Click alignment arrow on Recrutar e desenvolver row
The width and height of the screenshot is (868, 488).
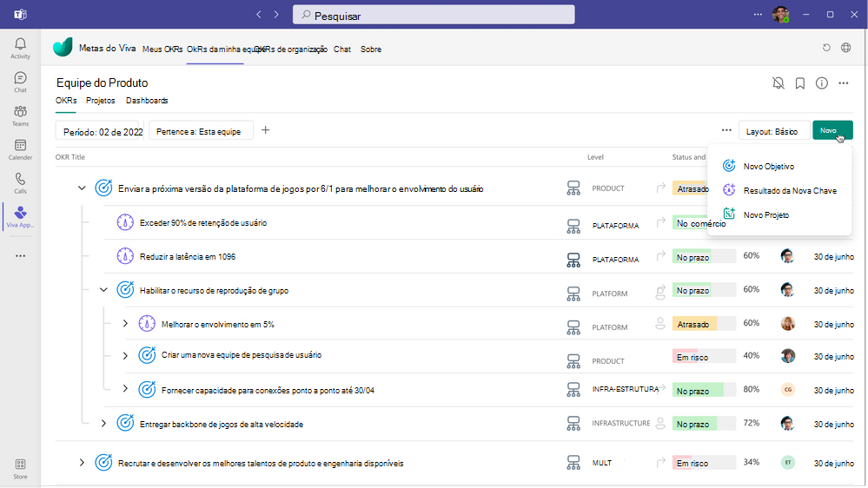point(660,462)
